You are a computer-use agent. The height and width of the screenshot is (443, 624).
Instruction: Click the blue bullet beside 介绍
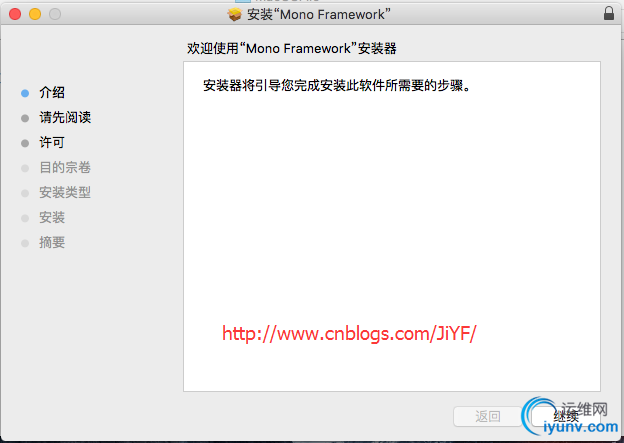[x=25, y=93]
